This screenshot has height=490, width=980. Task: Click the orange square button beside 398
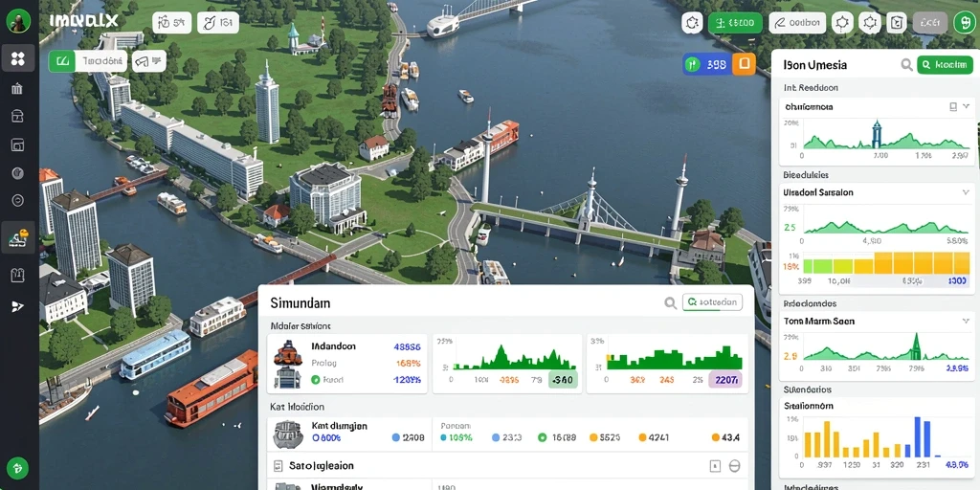click(x=744, y=64)
